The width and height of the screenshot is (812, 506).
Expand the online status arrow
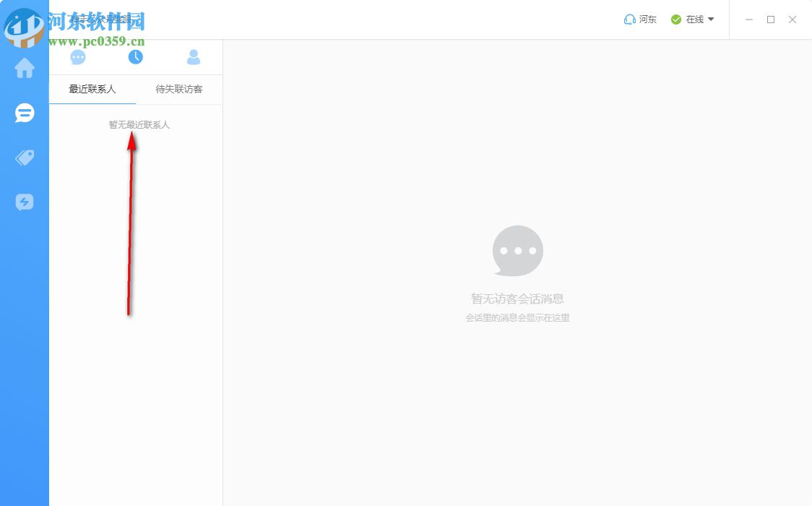[711, 20]
